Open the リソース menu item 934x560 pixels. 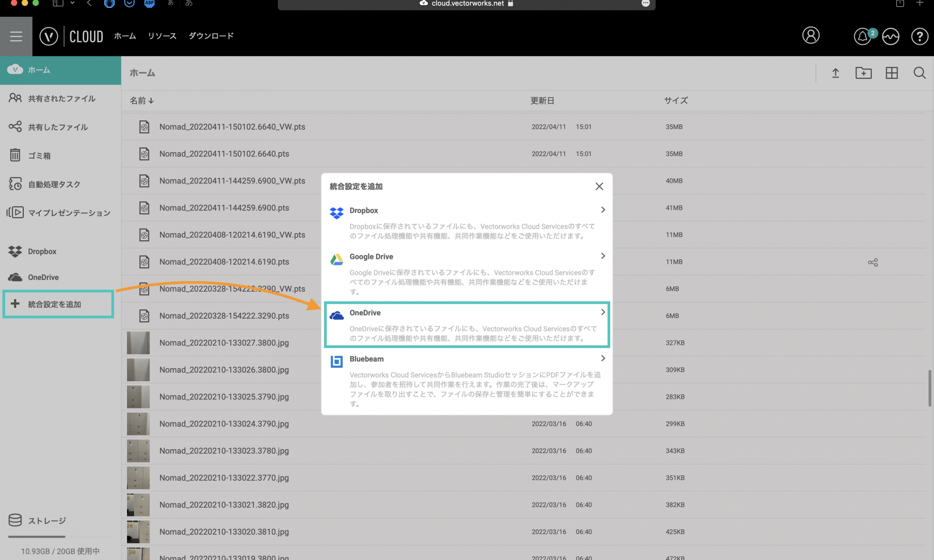(x=162, y=36)
